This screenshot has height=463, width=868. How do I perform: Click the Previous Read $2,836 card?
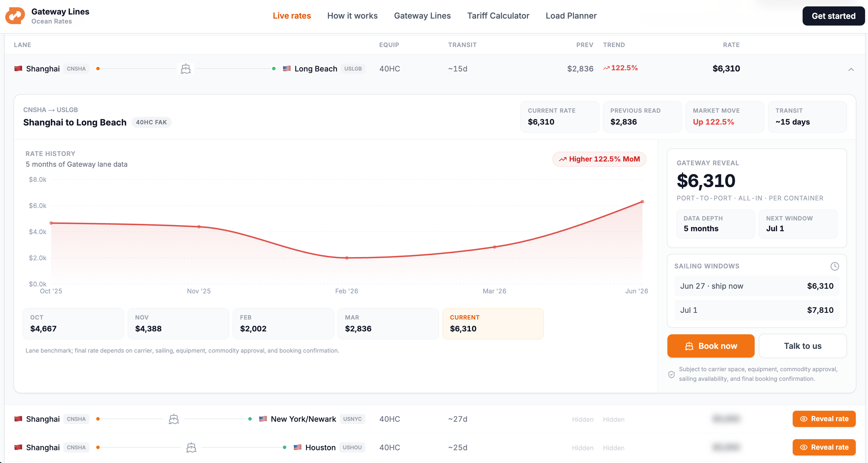pos(642,117)
